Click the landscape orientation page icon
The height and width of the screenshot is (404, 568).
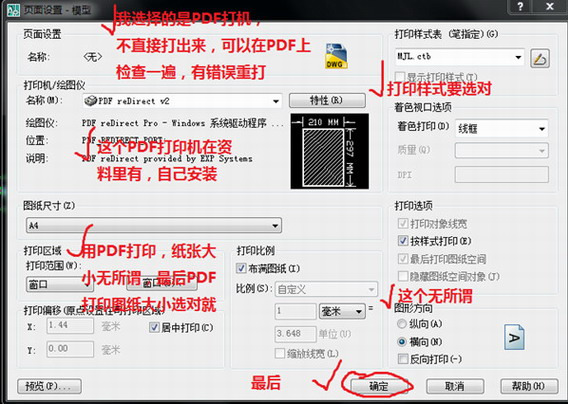514,337
